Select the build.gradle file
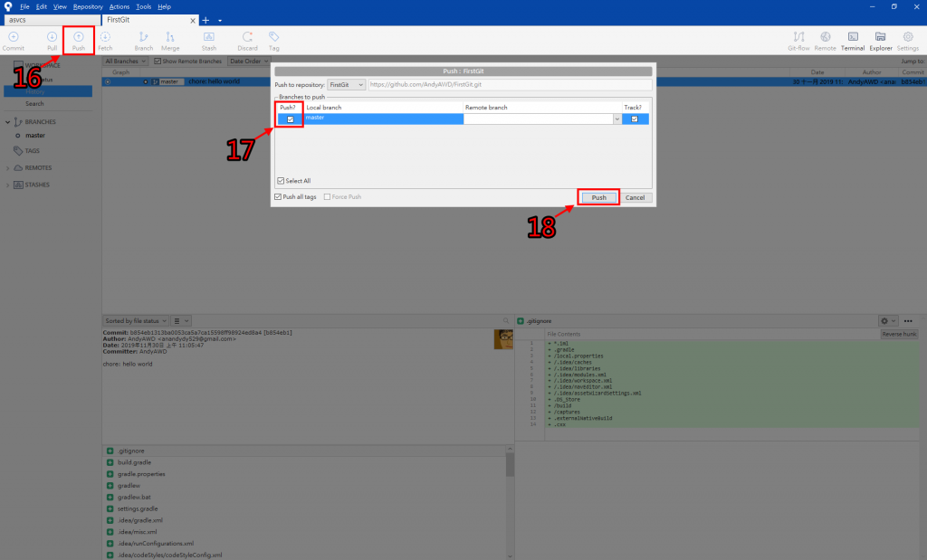This screenshot has height=560, width=927. pos(134,462)
